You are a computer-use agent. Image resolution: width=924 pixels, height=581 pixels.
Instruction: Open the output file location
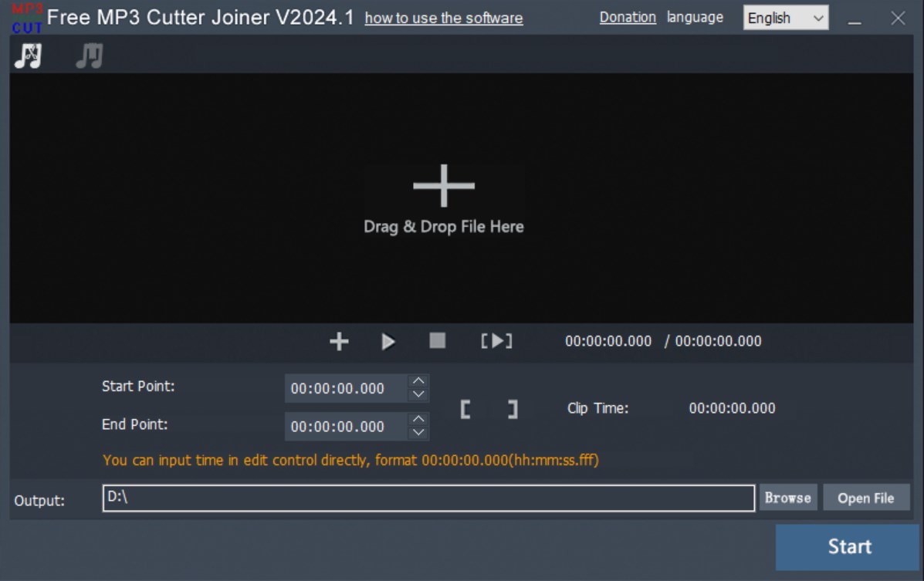(x=866, y=497)
